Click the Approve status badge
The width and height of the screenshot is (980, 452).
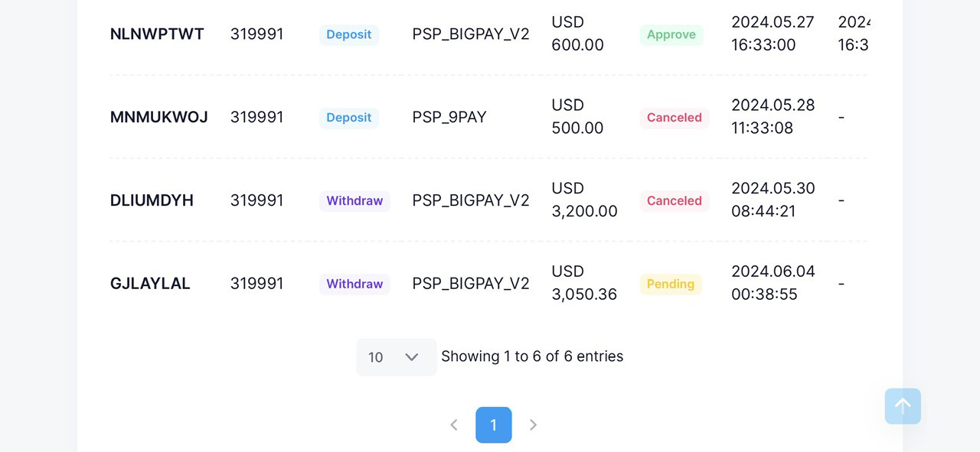[x=671, y=34]
